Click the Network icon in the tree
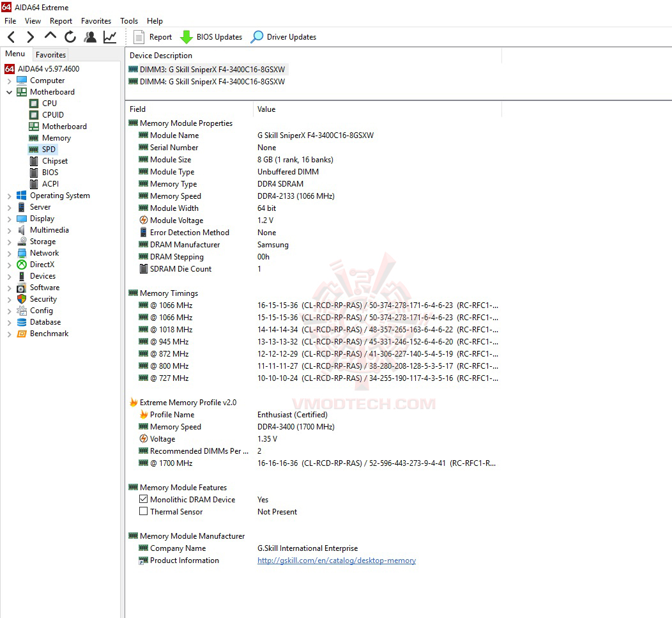672x618 pixels. 22,253
